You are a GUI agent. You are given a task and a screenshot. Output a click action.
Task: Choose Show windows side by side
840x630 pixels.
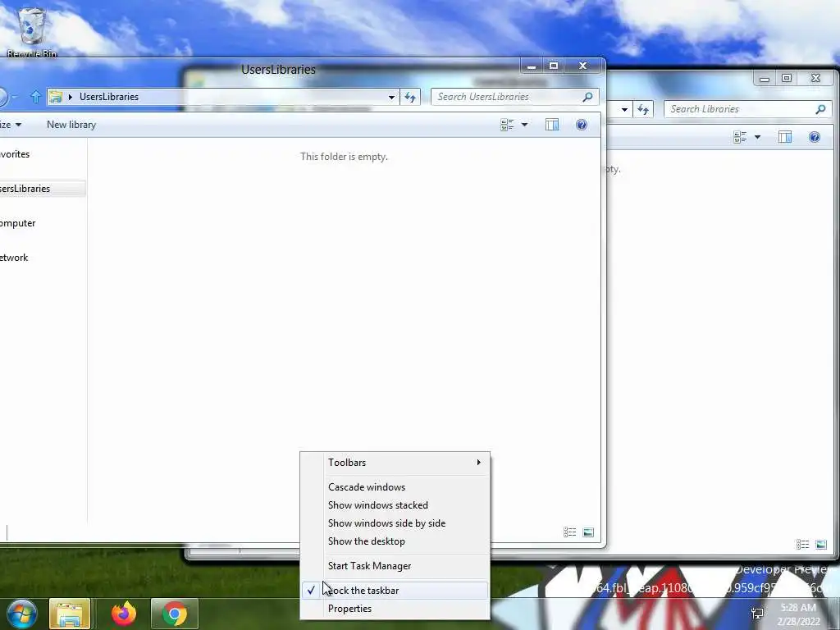tap(395, 523)
